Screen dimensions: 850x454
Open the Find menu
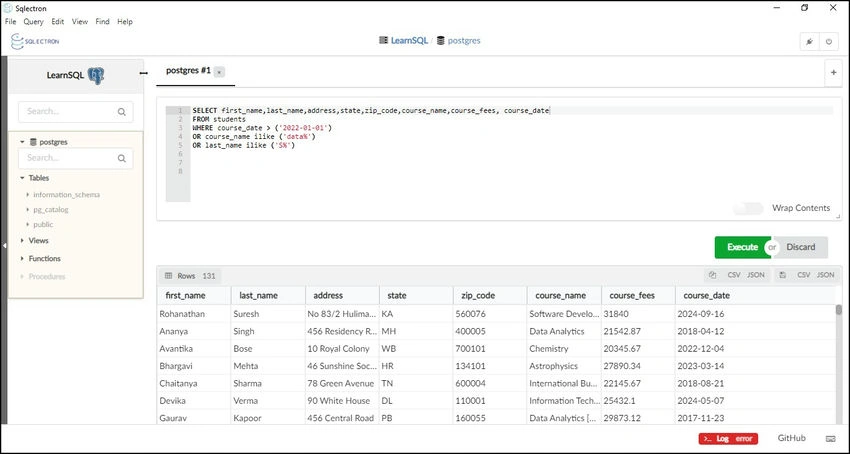[x=102, y=22]
